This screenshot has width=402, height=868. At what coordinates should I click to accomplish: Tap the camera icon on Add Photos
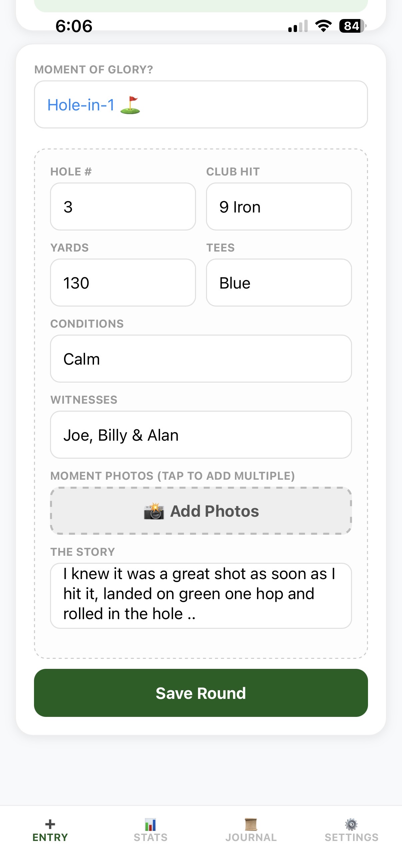pyautogui.click(x=154, y=511)
